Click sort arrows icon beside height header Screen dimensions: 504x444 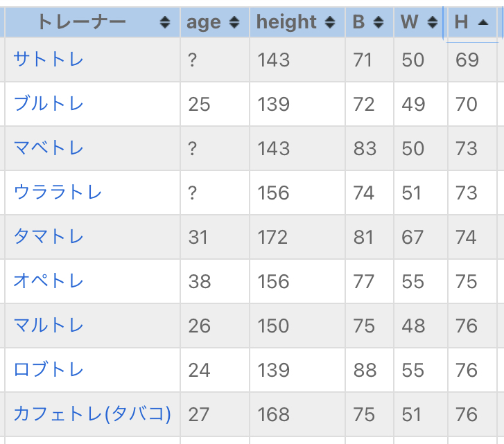[330, 23]
